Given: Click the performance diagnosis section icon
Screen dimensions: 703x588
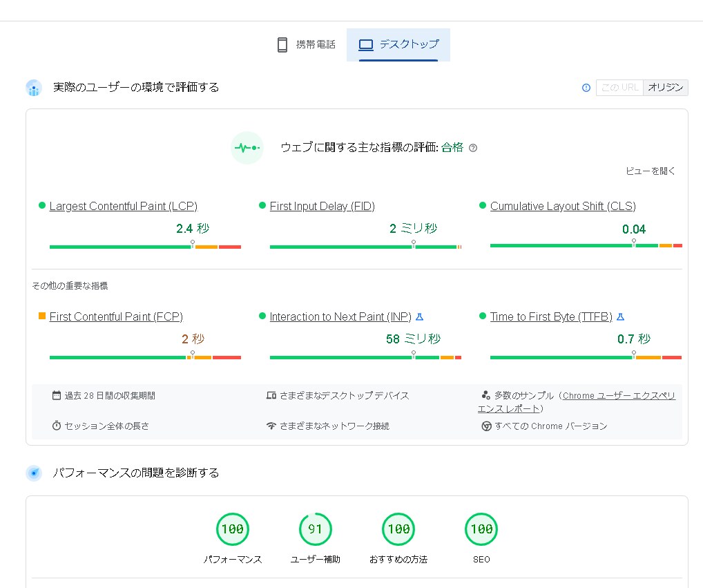Looking at the screenshot, I should 34,473.
